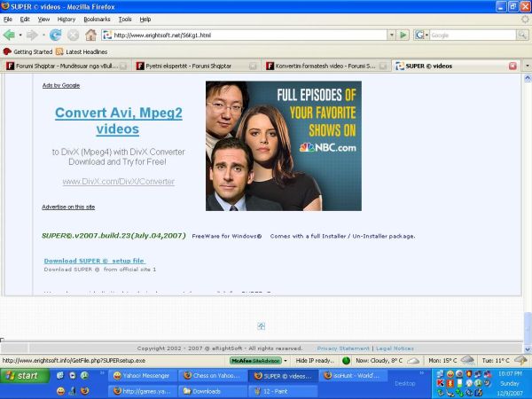
Task: Click the McAfee SiteAdvisor status button
Action: click(256, 361)
